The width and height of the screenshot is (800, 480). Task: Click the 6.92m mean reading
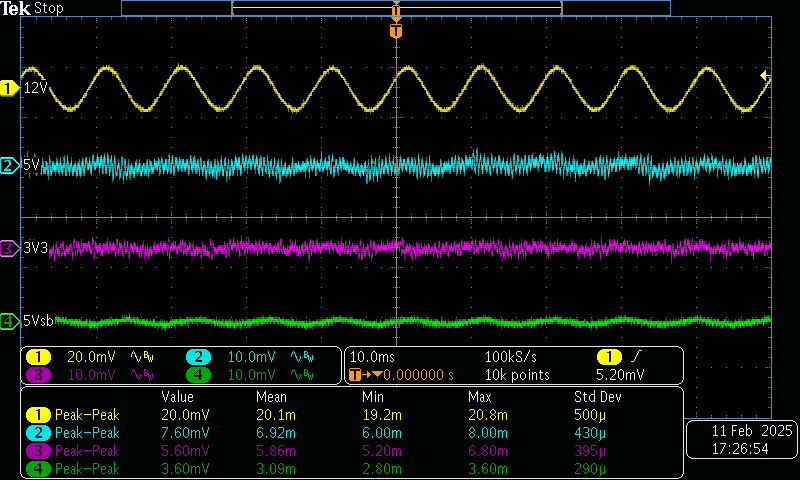pos(276,433)
